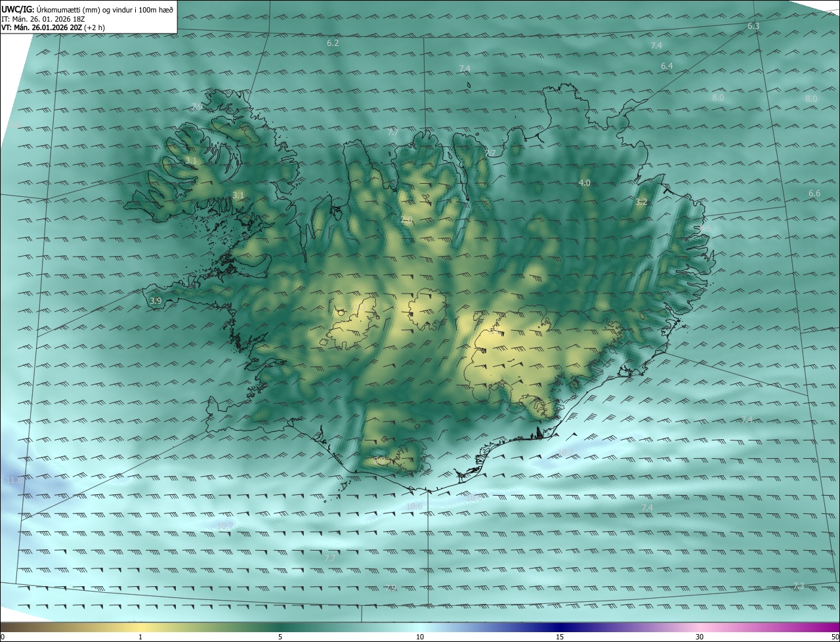Click the color scale tick label 15

[560, 637]
